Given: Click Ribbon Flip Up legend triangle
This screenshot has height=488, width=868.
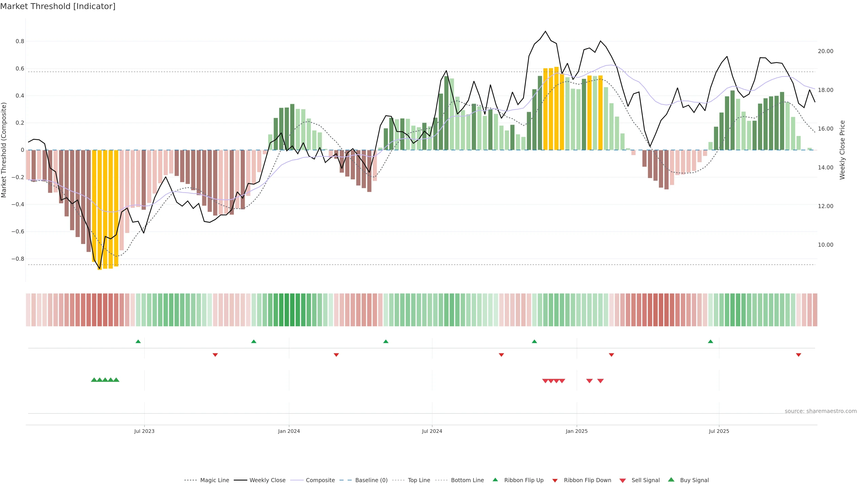Looking at the screenshot, I should [495, 480].
